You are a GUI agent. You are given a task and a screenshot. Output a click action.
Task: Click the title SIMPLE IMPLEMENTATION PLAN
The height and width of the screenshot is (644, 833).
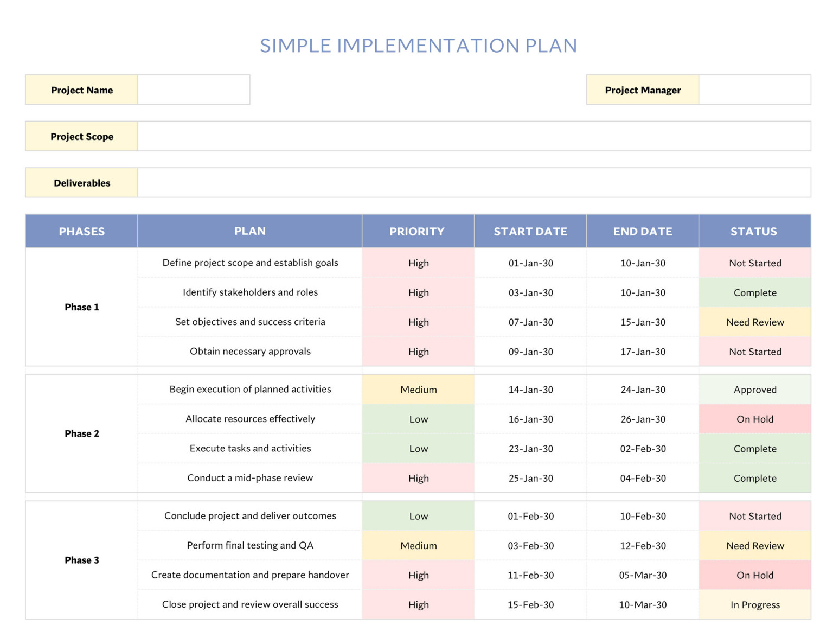coord(418,46)
